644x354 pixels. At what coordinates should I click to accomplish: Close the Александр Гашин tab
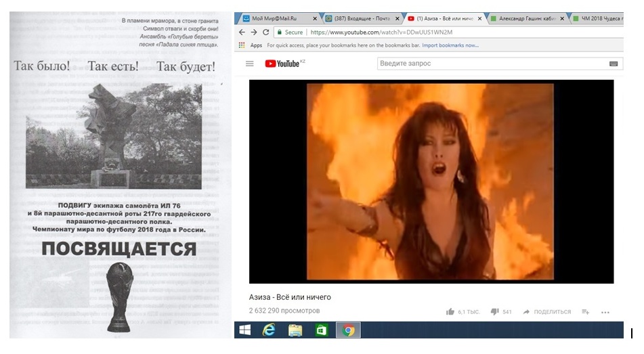[x=562, y=18]
